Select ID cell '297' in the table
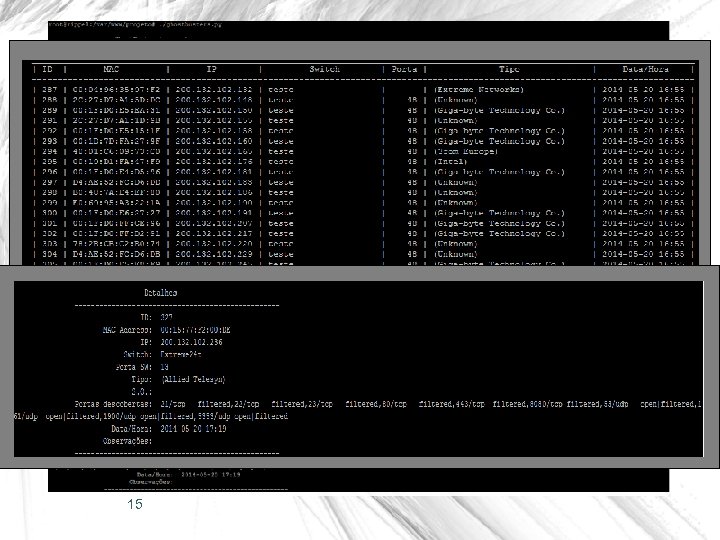The image size is (720, 540). (x=50, y=182)
